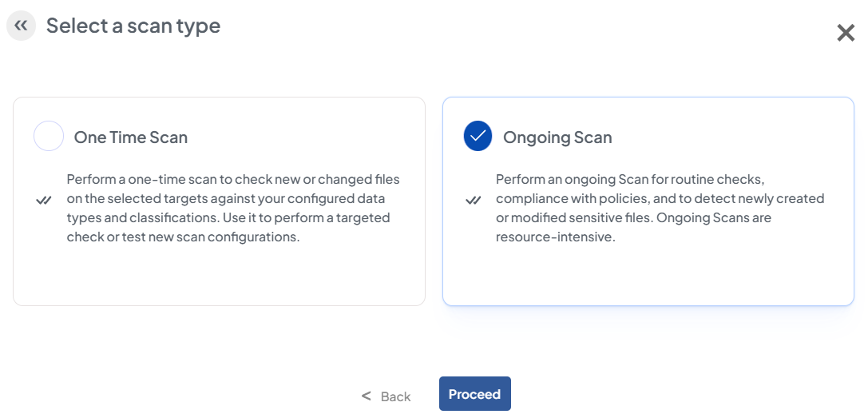
Task: Click empty space below Ongoing Scan description
Action: (648, 276)
